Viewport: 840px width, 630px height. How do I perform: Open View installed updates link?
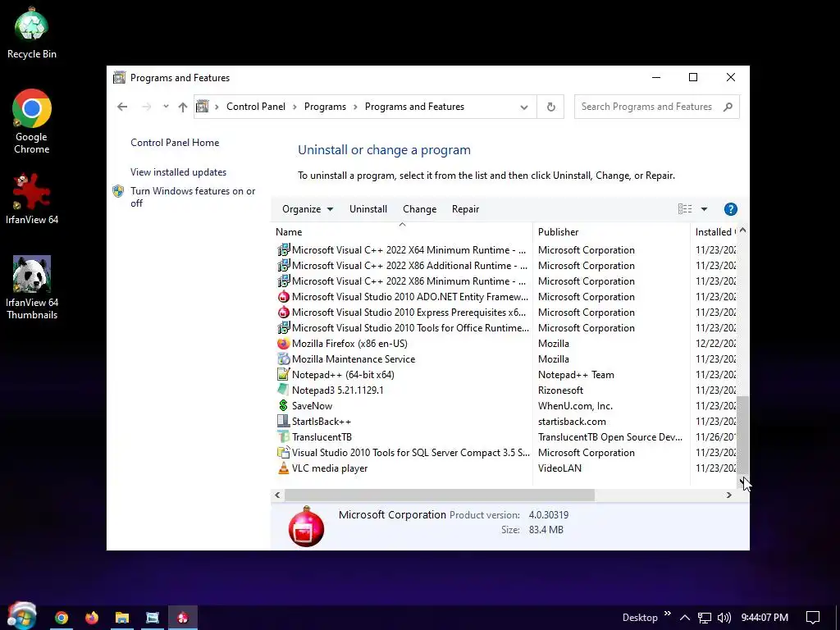click(x=178, y=172)
